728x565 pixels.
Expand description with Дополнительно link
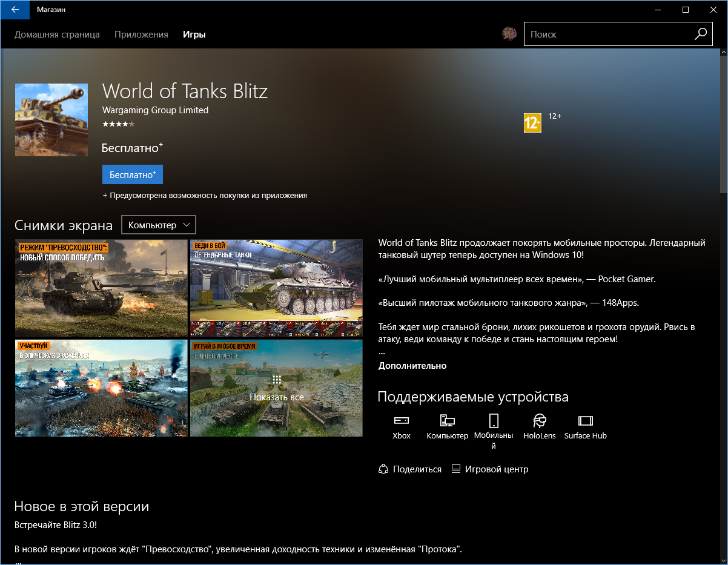[x=412, y=366]
